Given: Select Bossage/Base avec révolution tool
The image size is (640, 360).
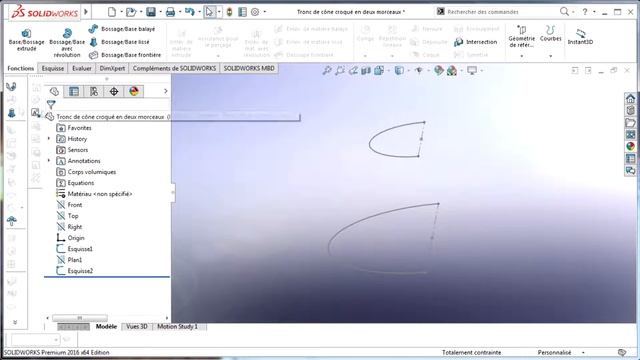Looking at the screenshot, I should [x=67, y=42].
